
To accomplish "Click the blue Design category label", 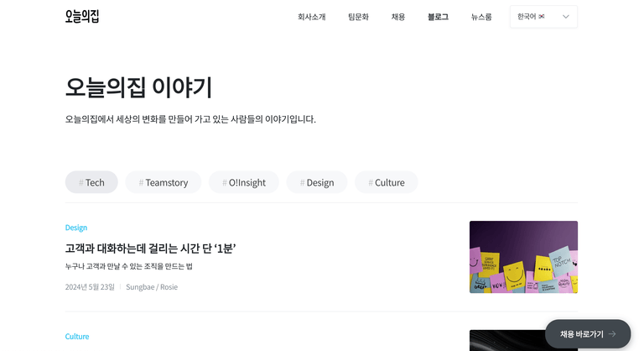I will click(76, 228).
